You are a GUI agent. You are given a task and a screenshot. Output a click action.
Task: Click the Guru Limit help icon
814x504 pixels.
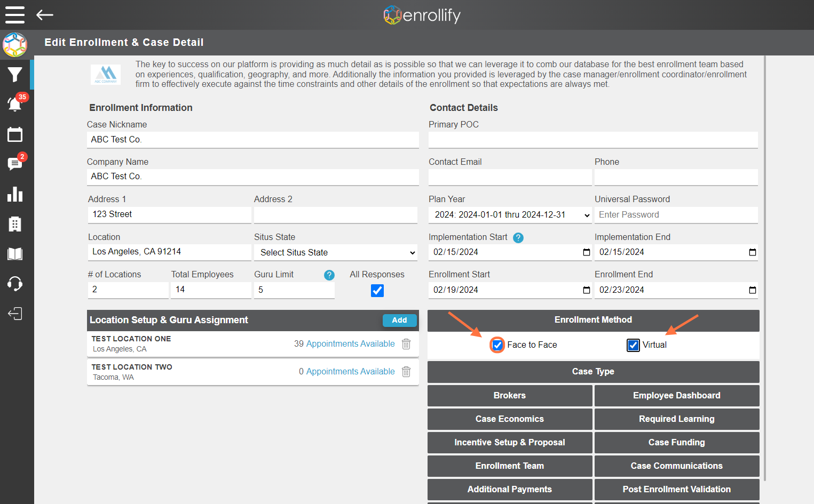click(329, 275)
